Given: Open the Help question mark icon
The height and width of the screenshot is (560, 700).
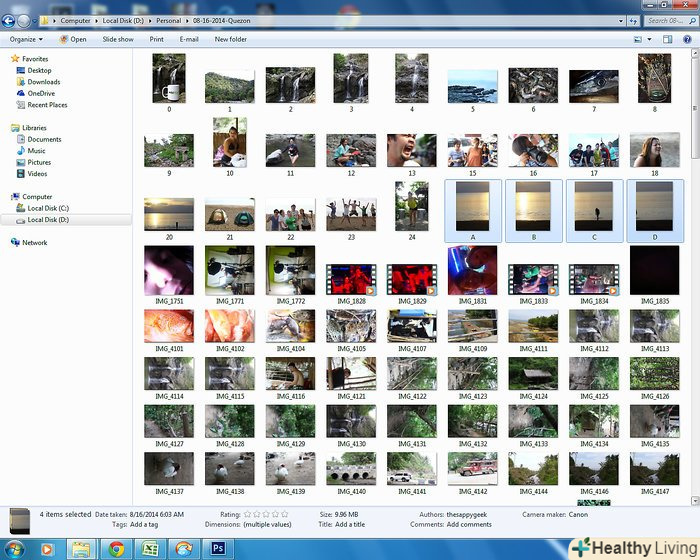Looking at the screenshot, I should coord(687,39).
